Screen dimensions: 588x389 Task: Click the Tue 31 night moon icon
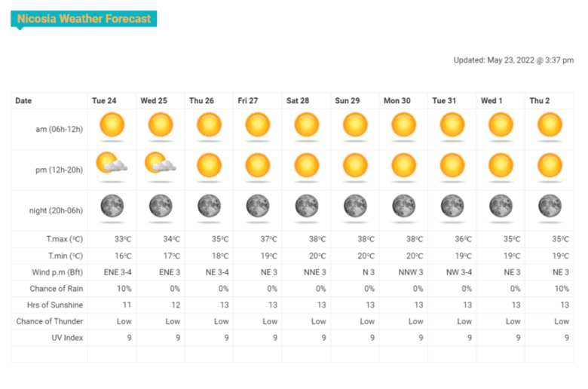point(452,206)
